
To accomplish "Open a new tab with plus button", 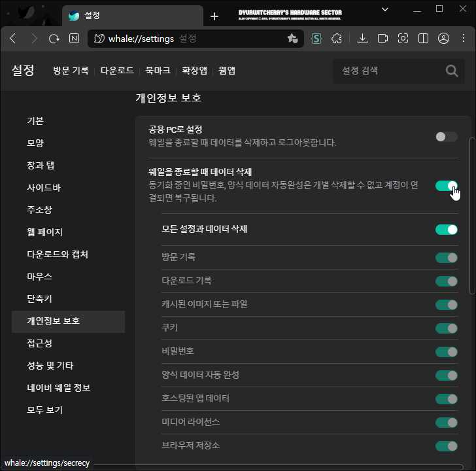I will click(214, 16).
